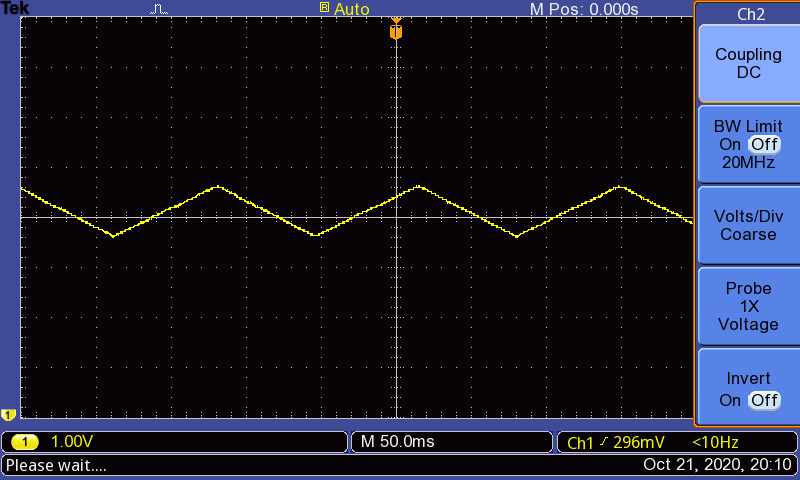Click the Auto trigger mode label
Image resolution: width=800 pixels, height=480 pixels.
(352, 9)
